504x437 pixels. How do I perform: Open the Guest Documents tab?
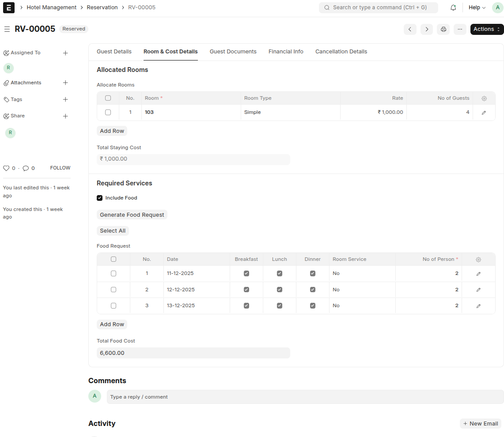[x=233, y=52]
